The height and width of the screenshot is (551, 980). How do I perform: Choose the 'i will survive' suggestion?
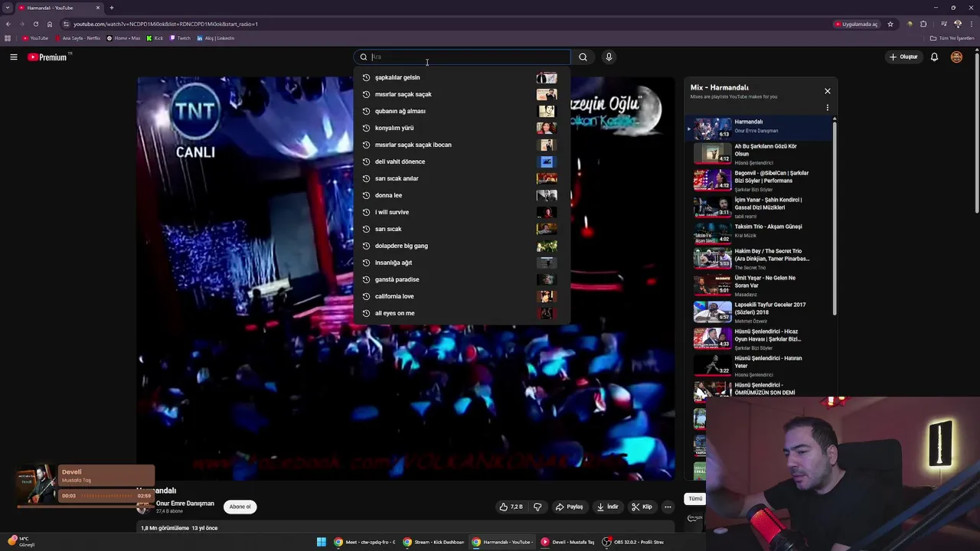point(462,212)
